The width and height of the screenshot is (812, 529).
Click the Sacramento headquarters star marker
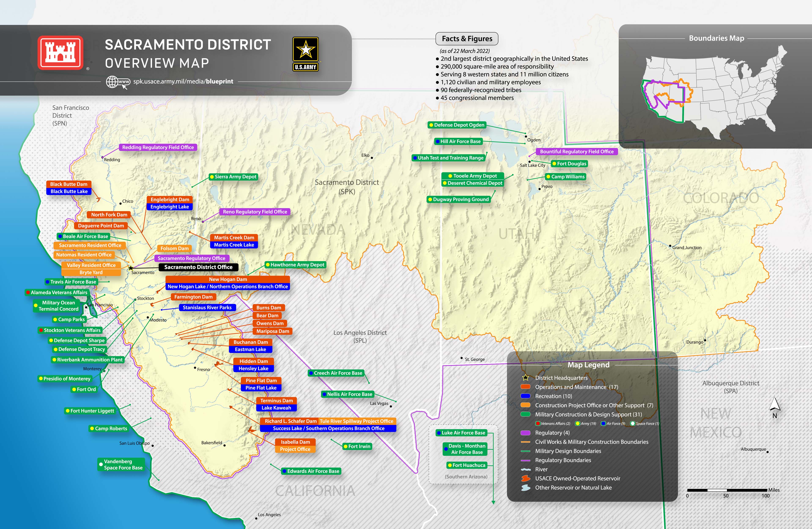tap(131, 268)
